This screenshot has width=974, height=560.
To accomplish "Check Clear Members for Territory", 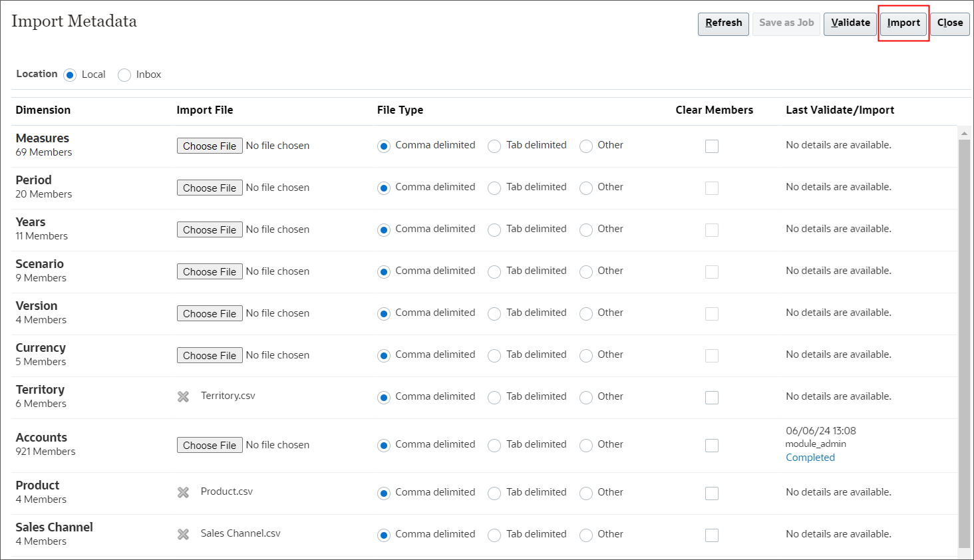I will (711, 397).
